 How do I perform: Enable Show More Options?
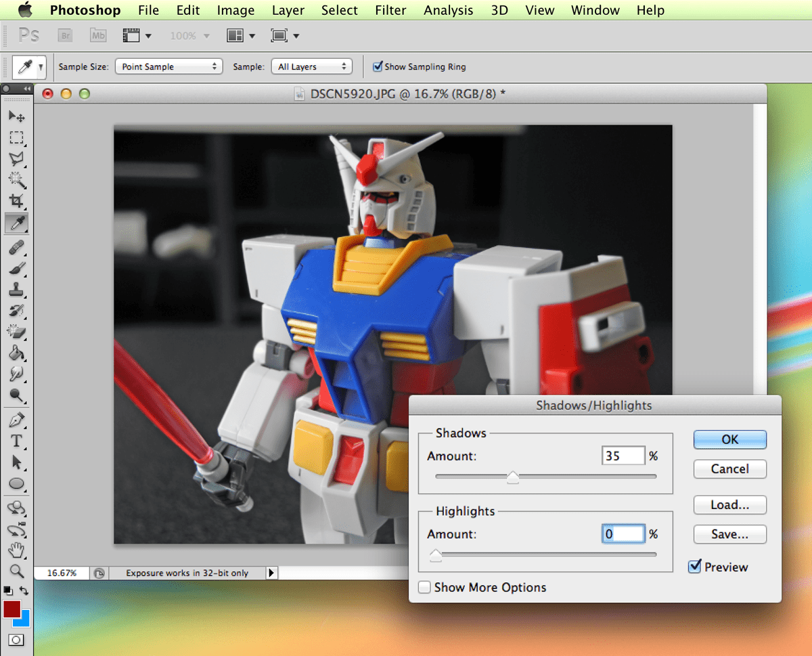424,587
